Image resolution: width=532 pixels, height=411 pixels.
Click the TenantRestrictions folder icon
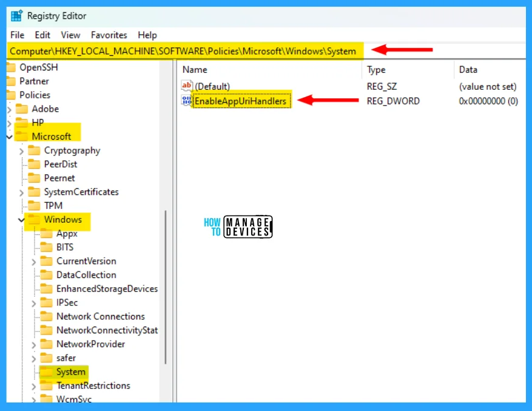tap(47, 386)
